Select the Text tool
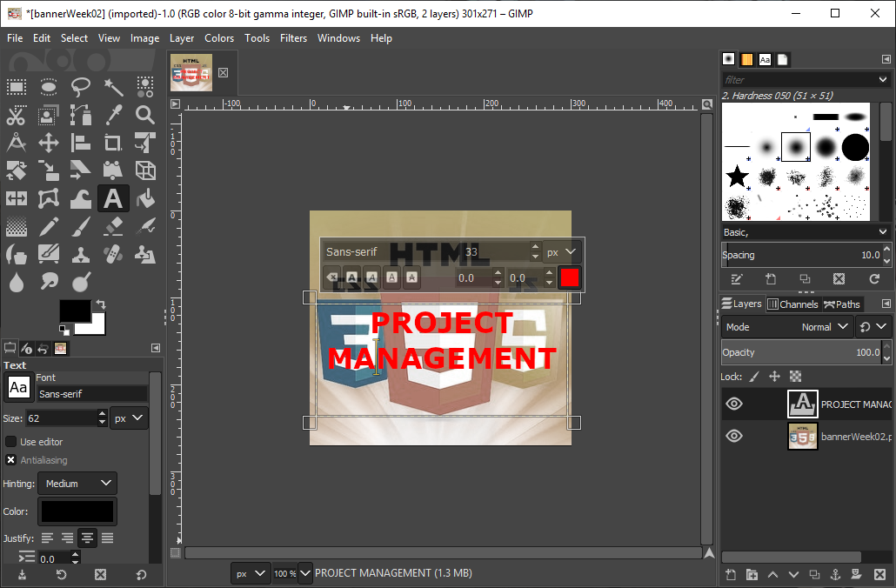Viewport: 896px width, 588px height. coord(113,199)
